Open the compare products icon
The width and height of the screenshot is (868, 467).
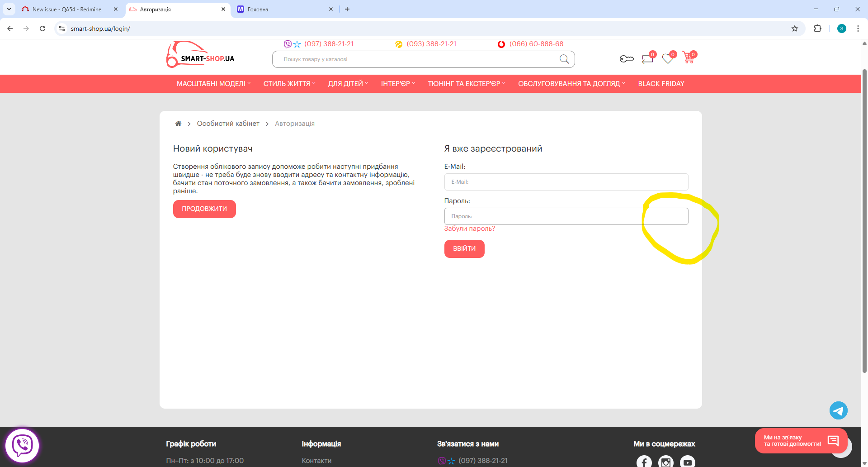point(647,59)
